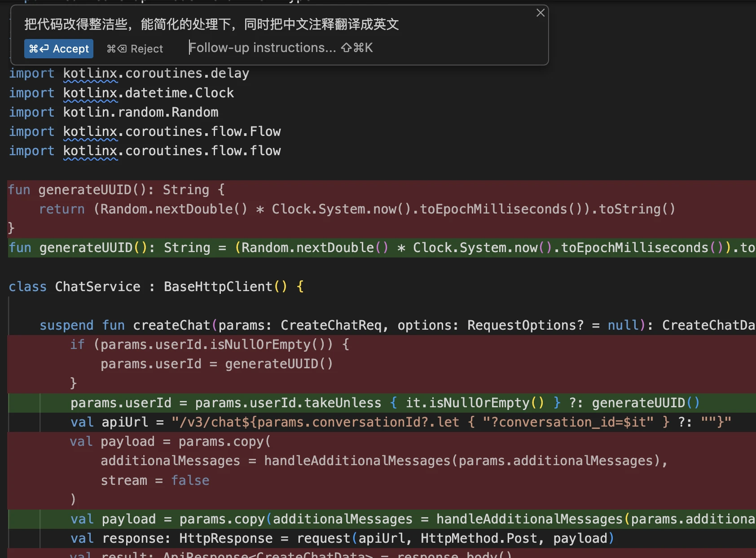Click the createChat function name

[171, 325]
